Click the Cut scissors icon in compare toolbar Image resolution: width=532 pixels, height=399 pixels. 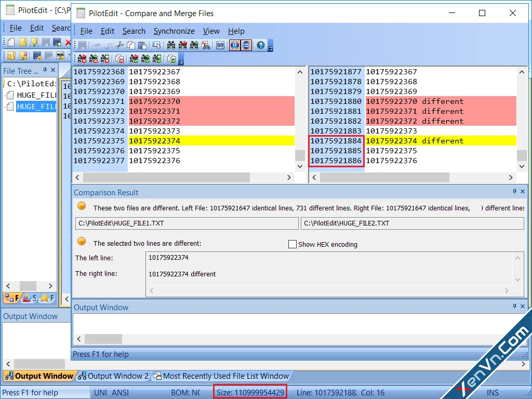click(119, 45)
